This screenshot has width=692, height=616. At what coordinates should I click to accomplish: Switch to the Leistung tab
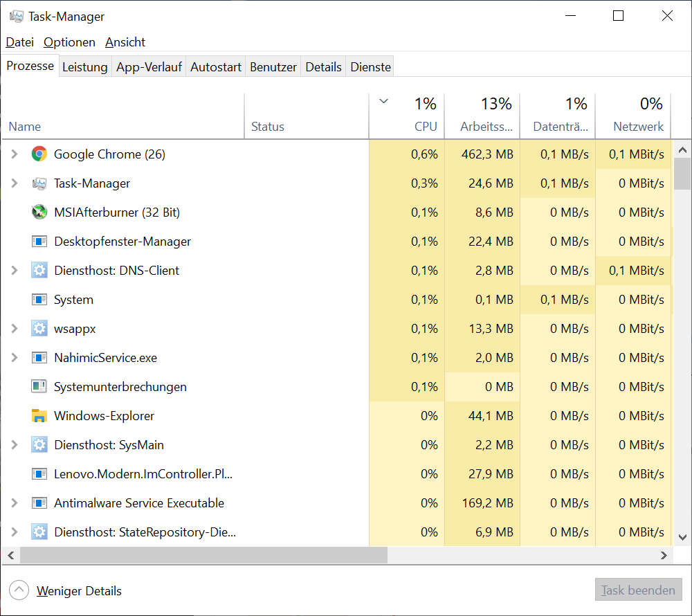pyautogui.click(x=84, y=66)
